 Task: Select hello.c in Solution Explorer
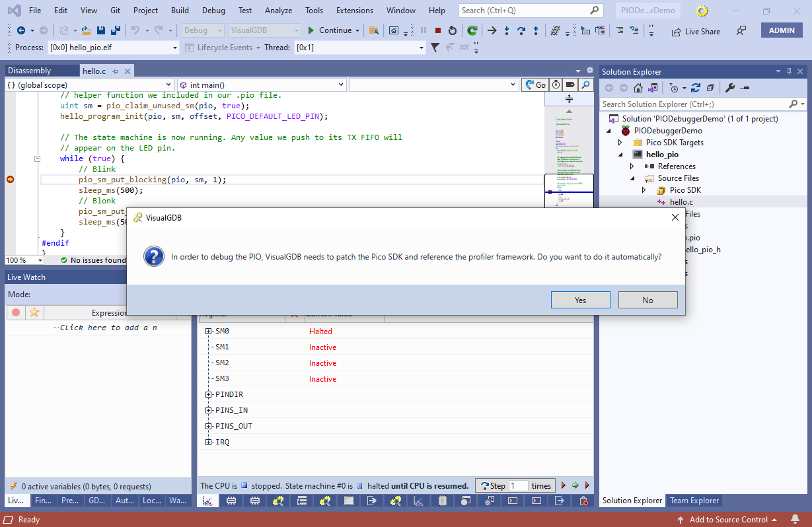(681, 202)
